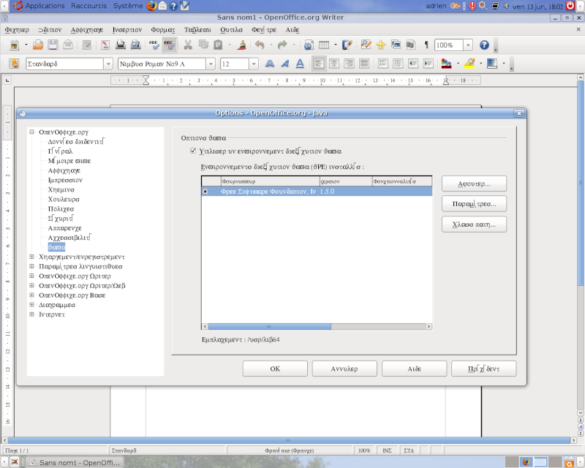The height and width of the screenshot is (468, 585).
Task: Click the Class Path button
Action: 474,224
